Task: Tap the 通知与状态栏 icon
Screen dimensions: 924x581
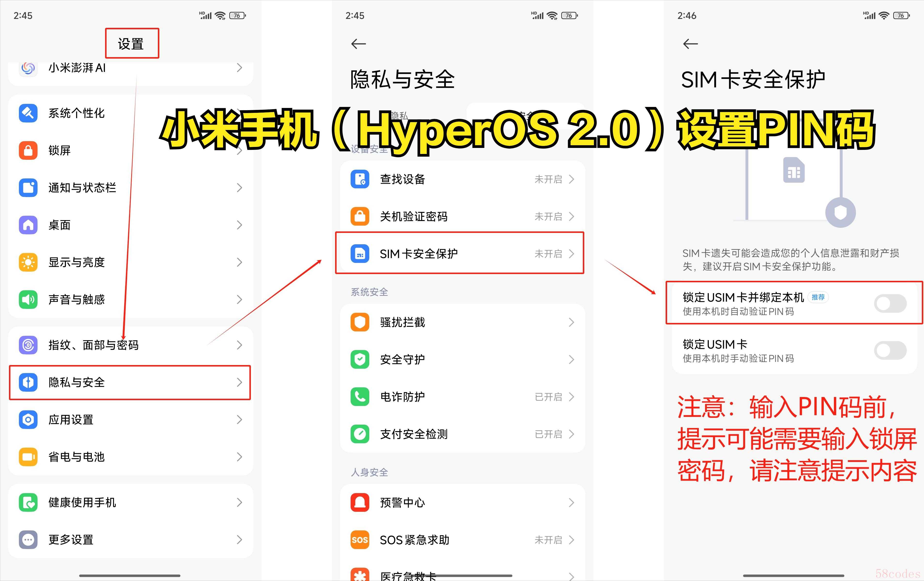Action: [28, 188]
